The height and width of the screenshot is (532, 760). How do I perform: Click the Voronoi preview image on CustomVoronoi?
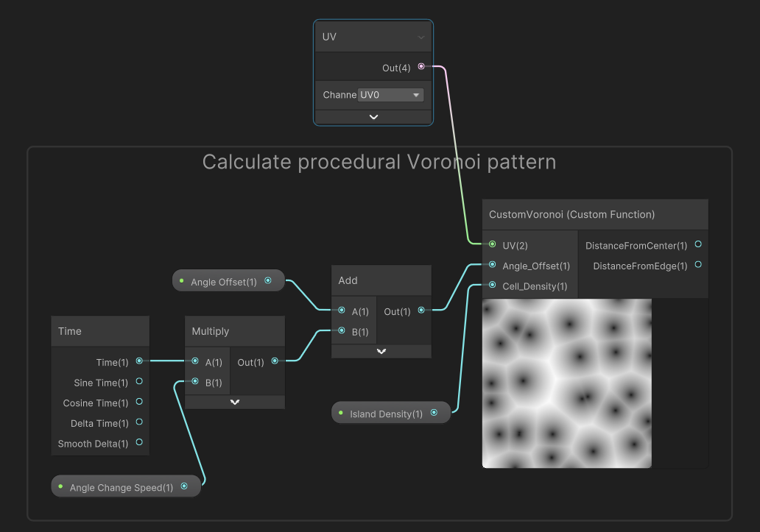click(x=566, y=383)
